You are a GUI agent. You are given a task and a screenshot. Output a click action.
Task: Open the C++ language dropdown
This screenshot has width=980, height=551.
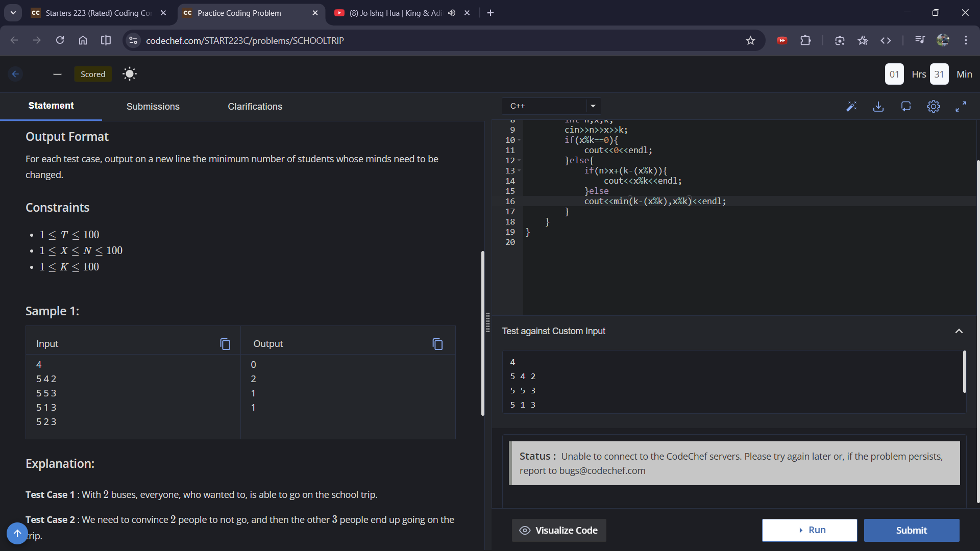pyautogui.click(x=551, y=106)
